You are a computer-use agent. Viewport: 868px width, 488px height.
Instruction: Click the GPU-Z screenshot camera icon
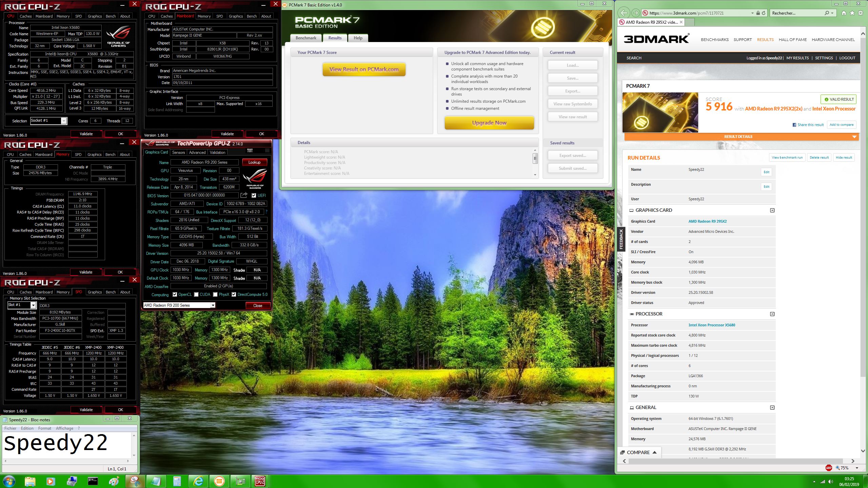250,150
